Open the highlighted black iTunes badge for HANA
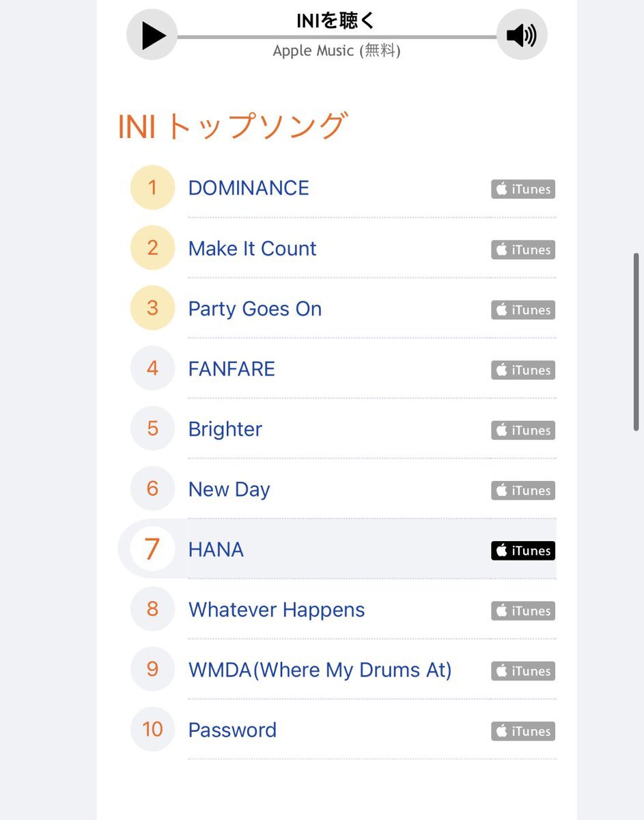This screenshot has height=820, width=644. pos(523,550)
